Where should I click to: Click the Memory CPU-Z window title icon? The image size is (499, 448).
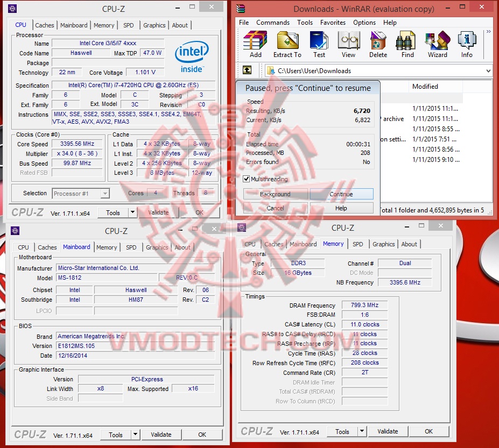[242, 227]
